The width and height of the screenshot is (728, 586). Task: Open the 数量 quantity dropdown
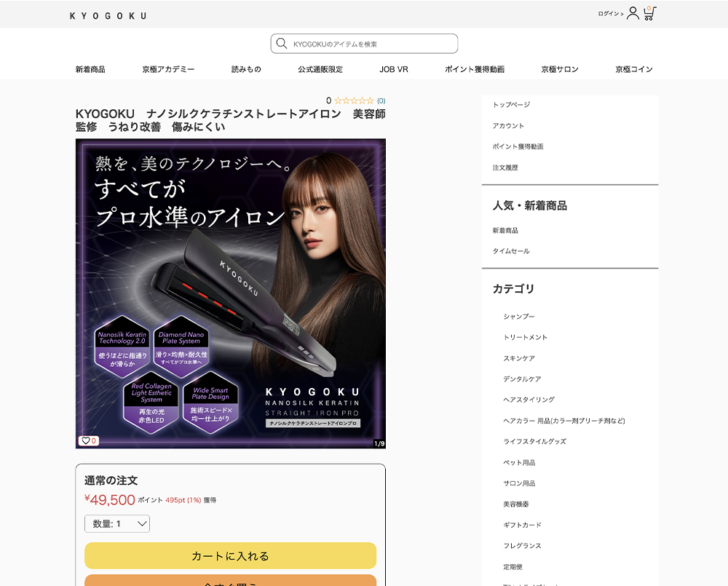click(x=117, y=524)
